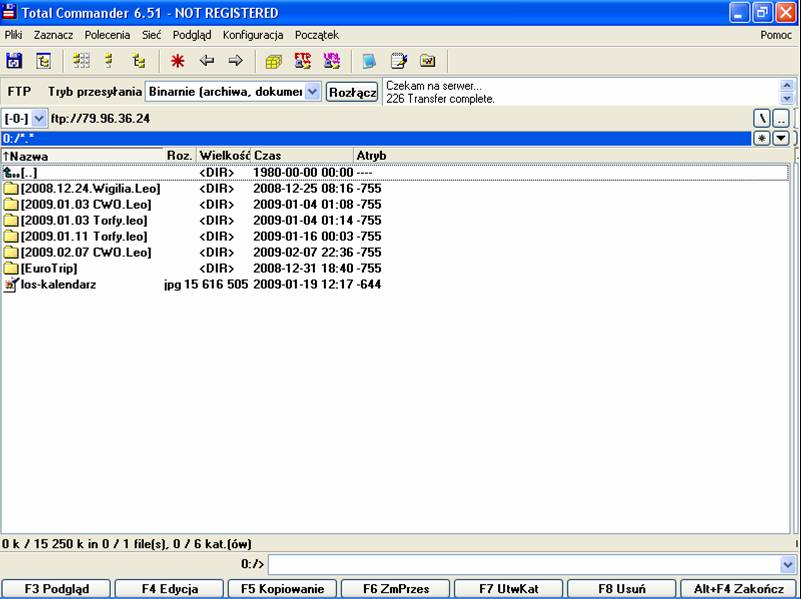Screen dimensions: 801x599
Task: Click the 15 616 505 file size value
Action: [x=216, y=284]
